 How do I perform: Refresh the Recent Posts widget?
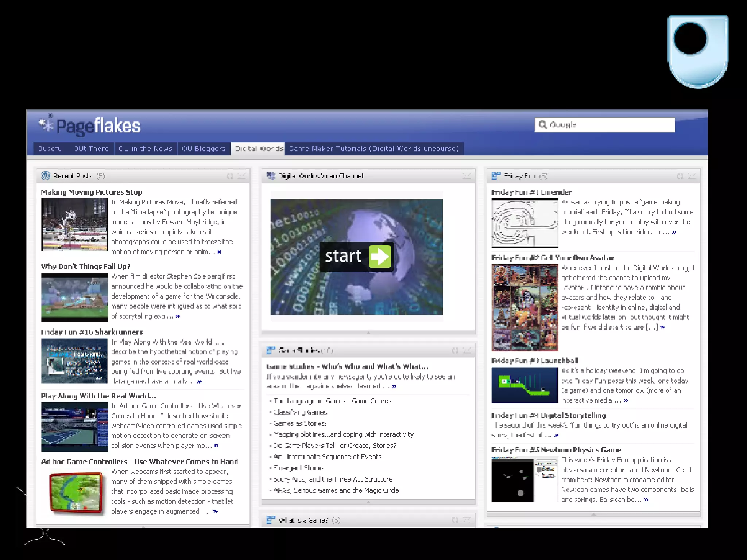229,176
